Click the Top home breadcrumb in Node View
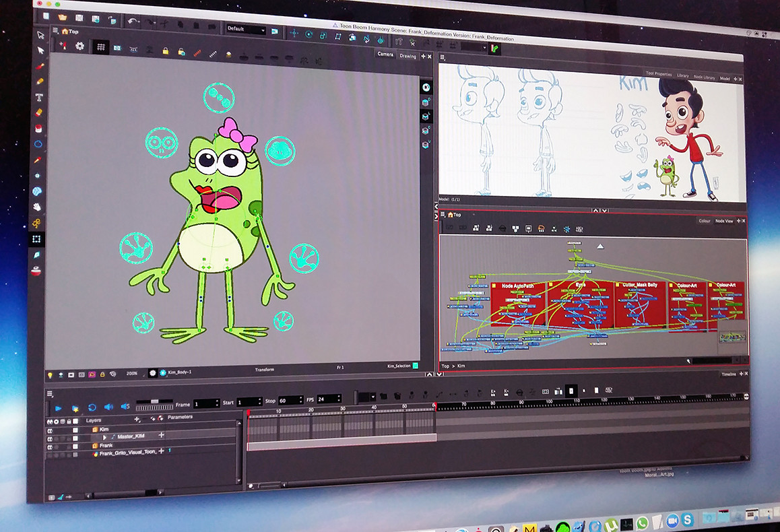Image resolution: width=780 pixels, height=532 pixels. (x=455, y=215)
